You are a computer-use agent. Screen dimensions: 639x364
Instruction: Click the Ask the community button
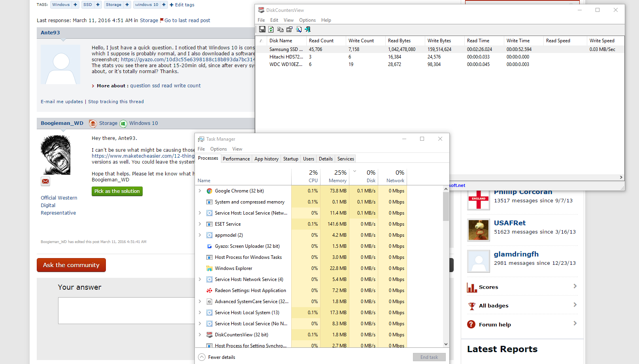pos(71,265)
